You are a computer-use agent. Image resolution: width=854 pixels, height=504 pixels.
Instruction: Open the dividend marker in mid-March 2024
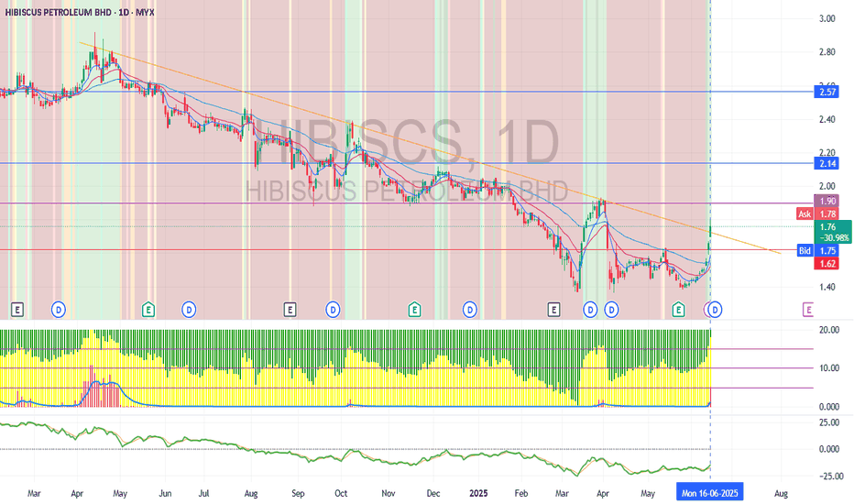(x=59, y=310)
